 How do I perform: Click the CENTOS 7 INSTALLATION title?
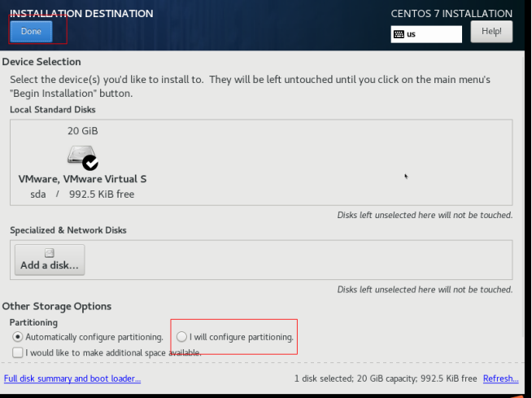pyautogui.click(x=451, y=14)
